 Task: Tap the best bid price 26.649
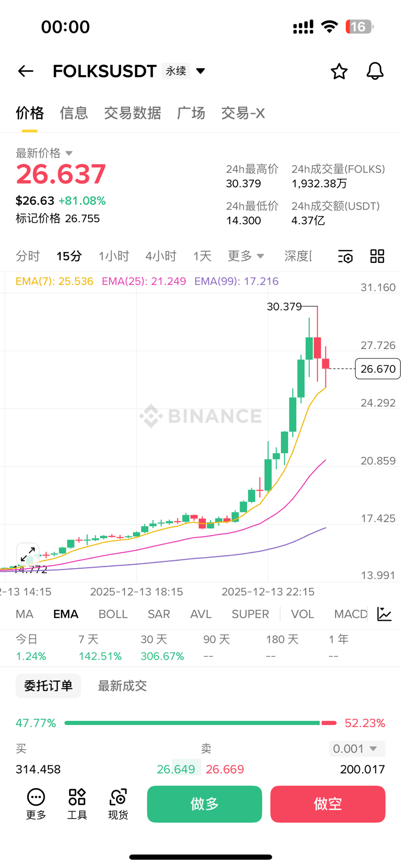176,769
